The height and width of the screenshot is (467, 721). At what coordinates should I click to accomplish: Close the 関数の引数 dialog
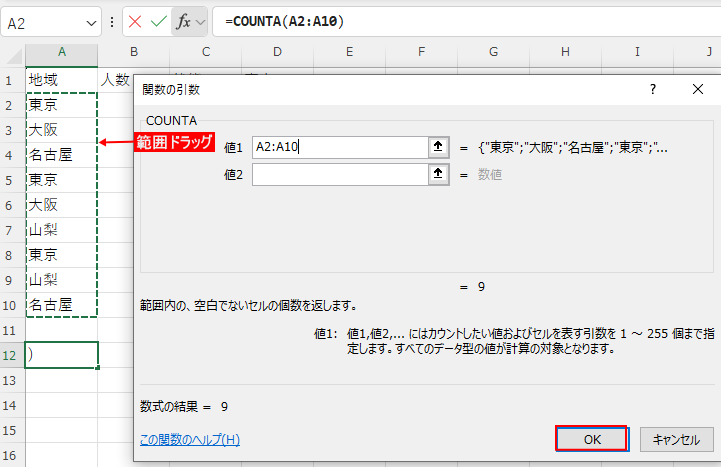[698, 89]
